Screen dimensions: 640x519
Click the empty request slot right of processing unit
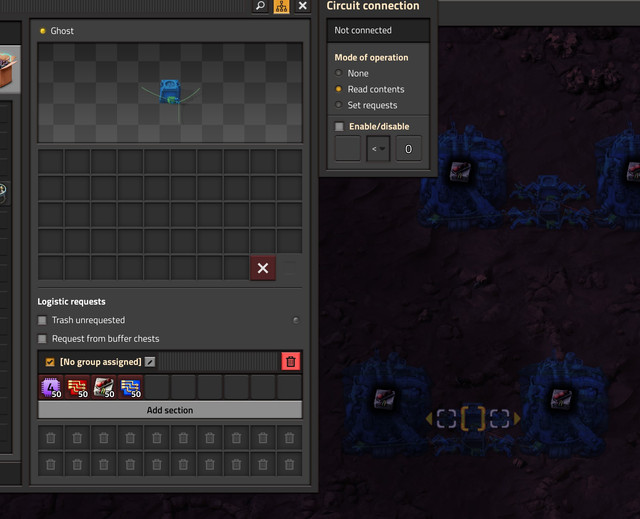click(157, 387)
